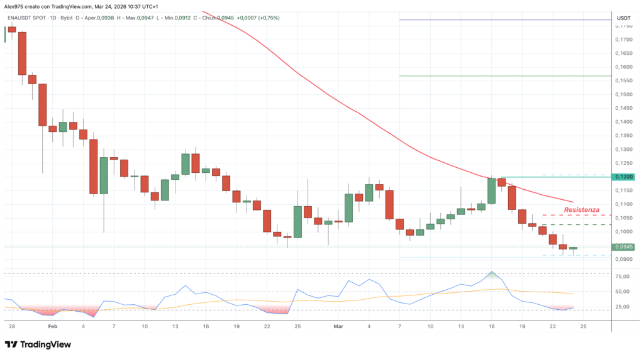Click the 75,00 RSI axis value

pos(622,277)
